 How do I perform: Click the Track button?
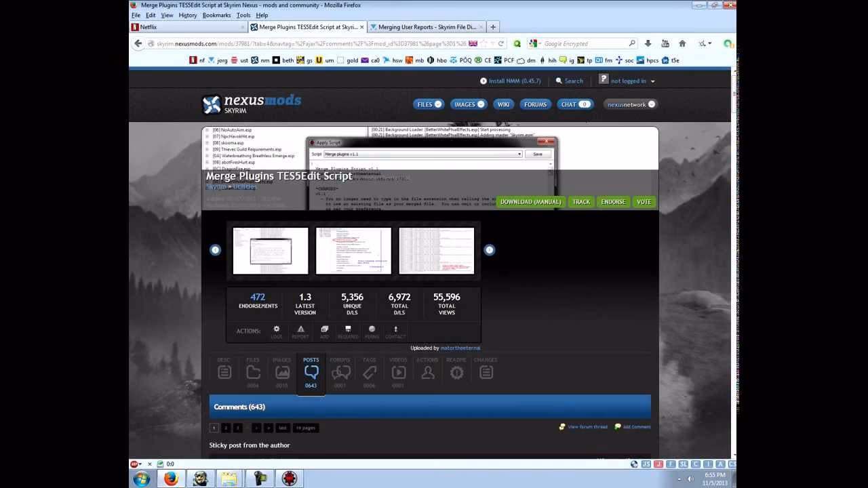click(x=581, y=201)
